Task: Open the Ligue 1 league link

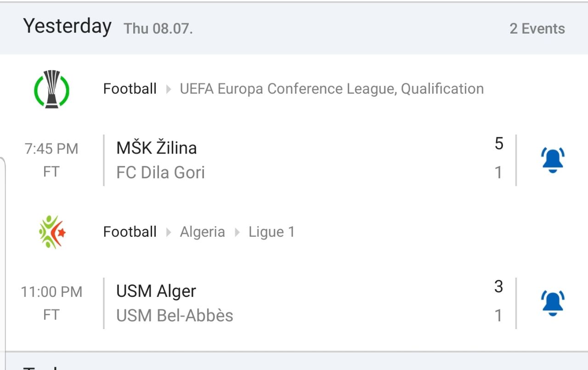Action: 271,232
